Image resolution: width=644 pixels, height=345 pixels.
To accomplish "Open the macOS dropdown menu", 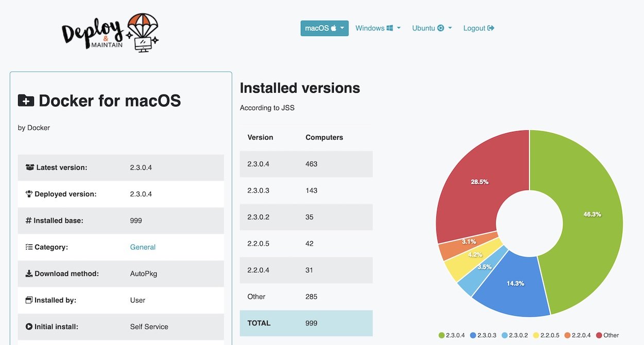I will [325, 28].
